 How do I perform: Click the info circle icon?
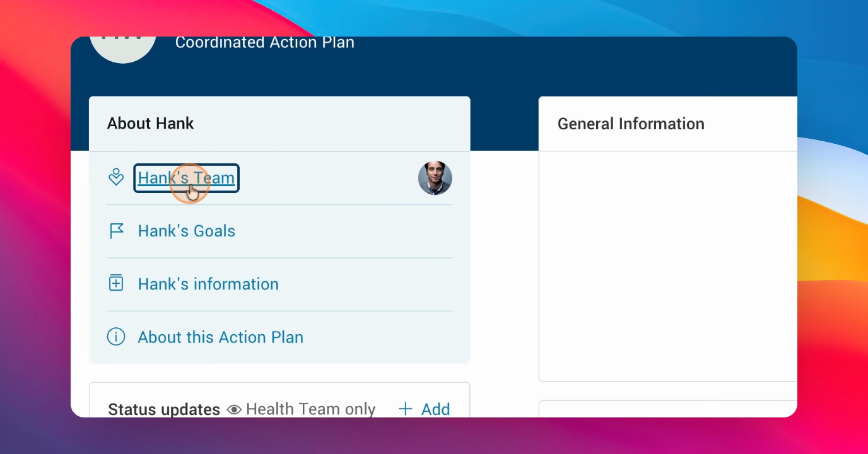click(x=116, y=337)
